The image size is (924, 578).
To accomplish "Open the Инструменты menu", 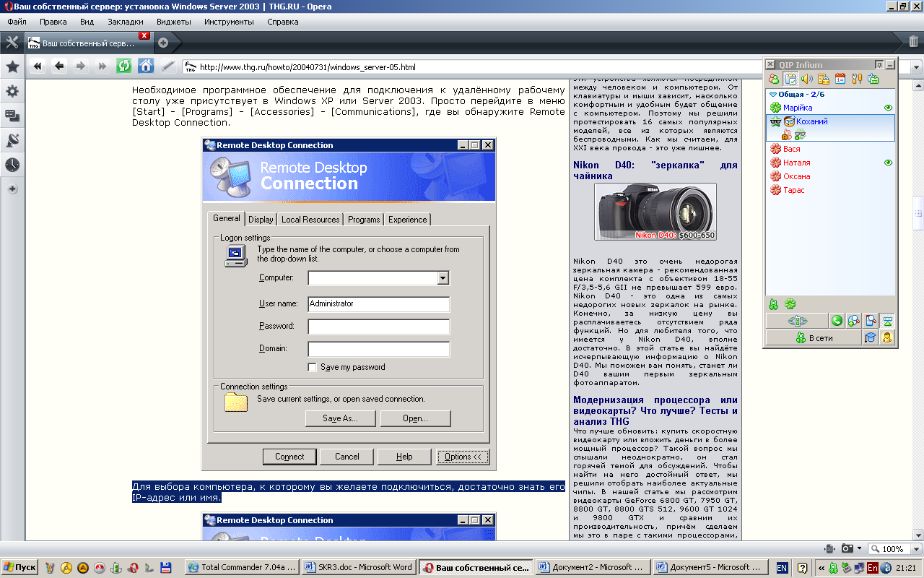I will (x=229, y=22).
